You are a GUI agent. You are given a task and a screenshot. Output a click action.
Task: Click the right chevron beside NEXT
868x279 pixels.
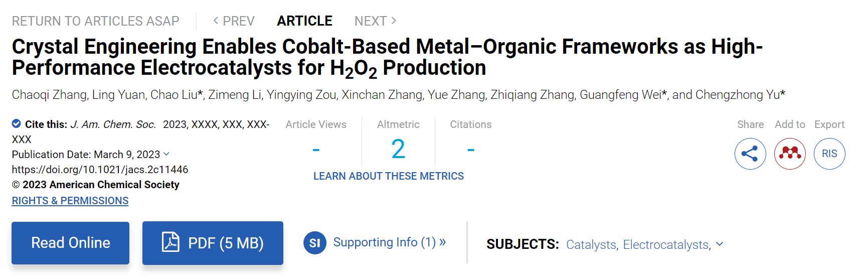click(x=394, y=21)
